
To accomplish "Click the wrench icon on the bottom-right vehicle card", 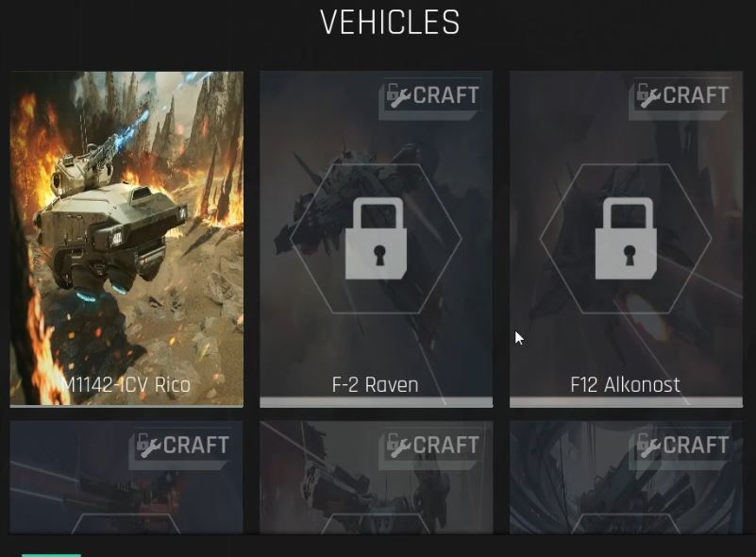I will click(x=648, y=446).
